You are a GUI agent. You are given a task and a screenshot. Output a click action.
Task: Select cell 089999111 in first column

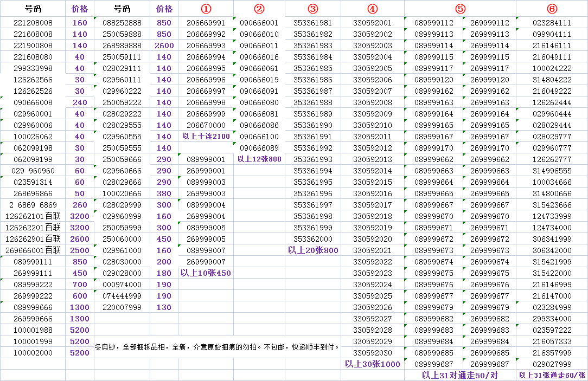click(33, 262)
